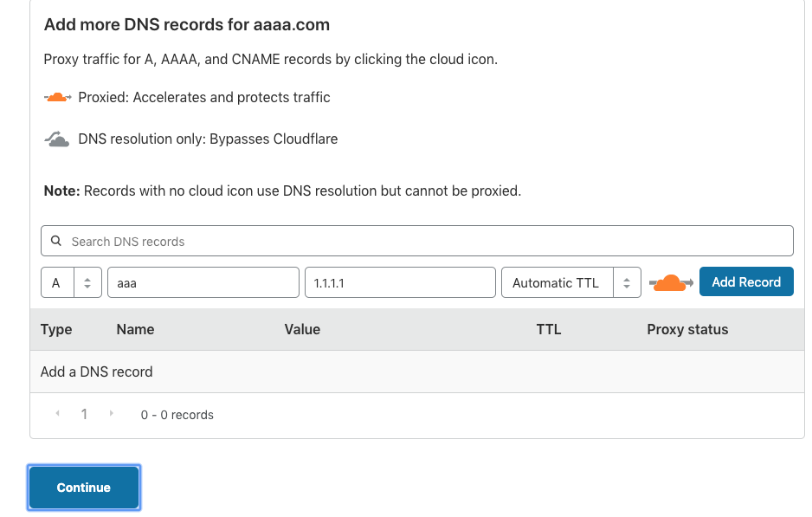This screenshot has height=517, width=812.
Task: Click the Continue button
Action: [83, 488]
